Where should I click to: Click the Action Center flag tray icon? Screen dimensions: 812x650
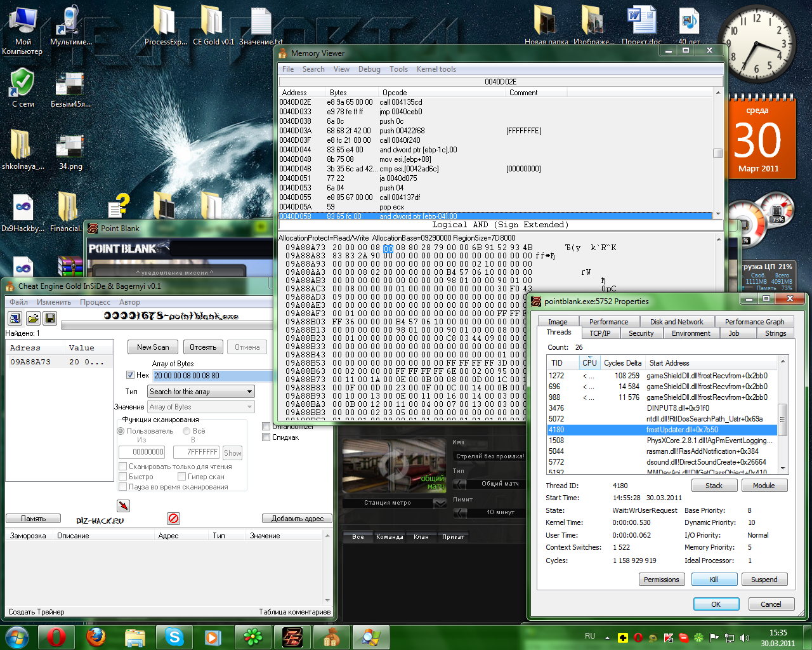coord(714,637)
